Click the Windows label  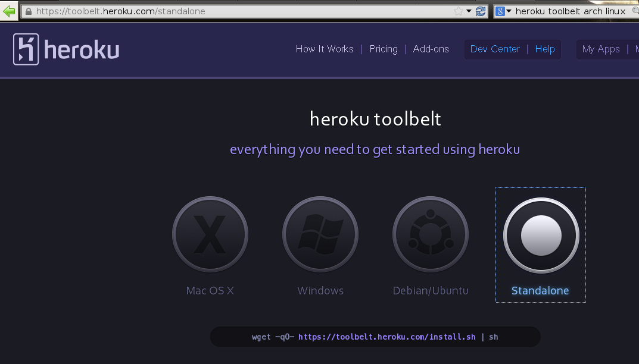point(320,291)
